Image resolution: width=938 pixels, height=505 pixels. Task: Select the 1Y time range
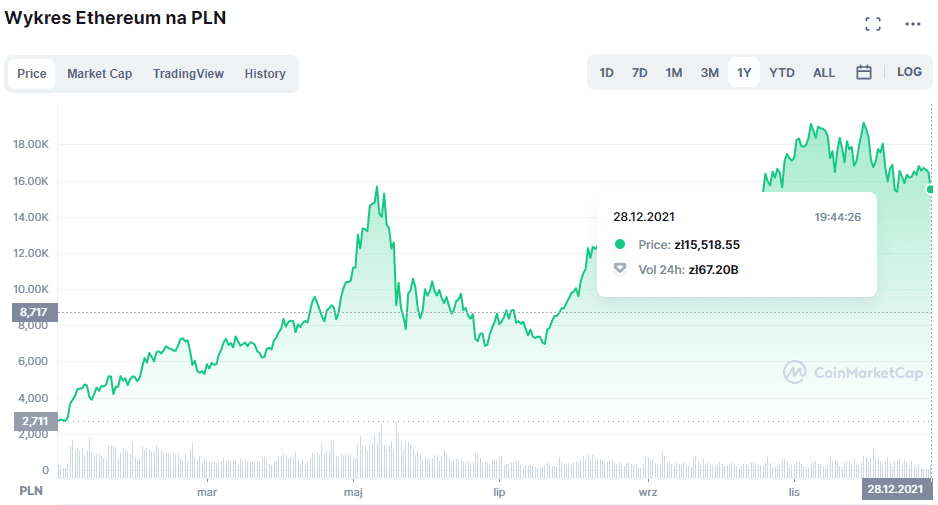pyautogui.click(x=744, y=73)
